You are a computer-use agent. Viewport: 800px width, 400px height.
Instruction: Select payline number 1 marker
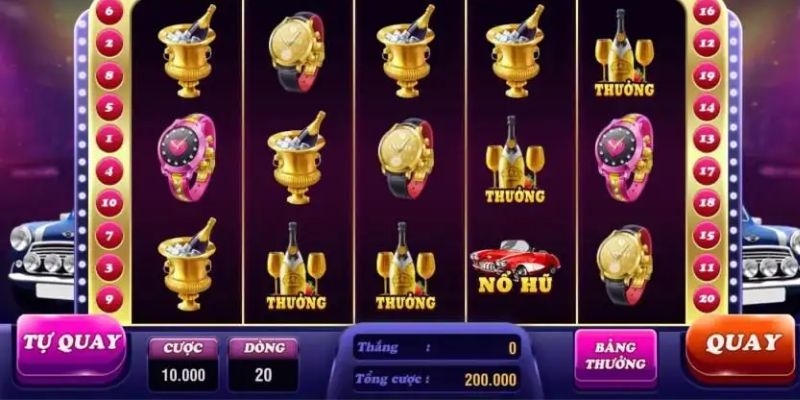pos(110,139)
